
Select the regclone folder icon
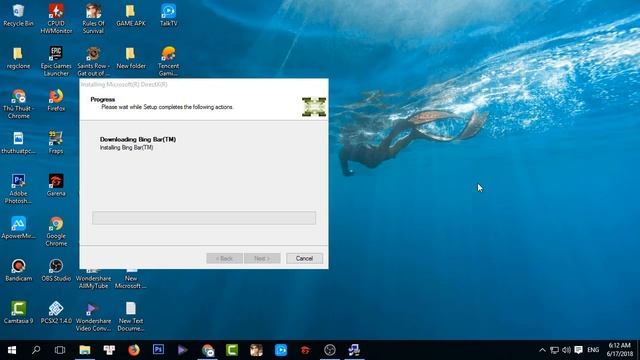18,58
